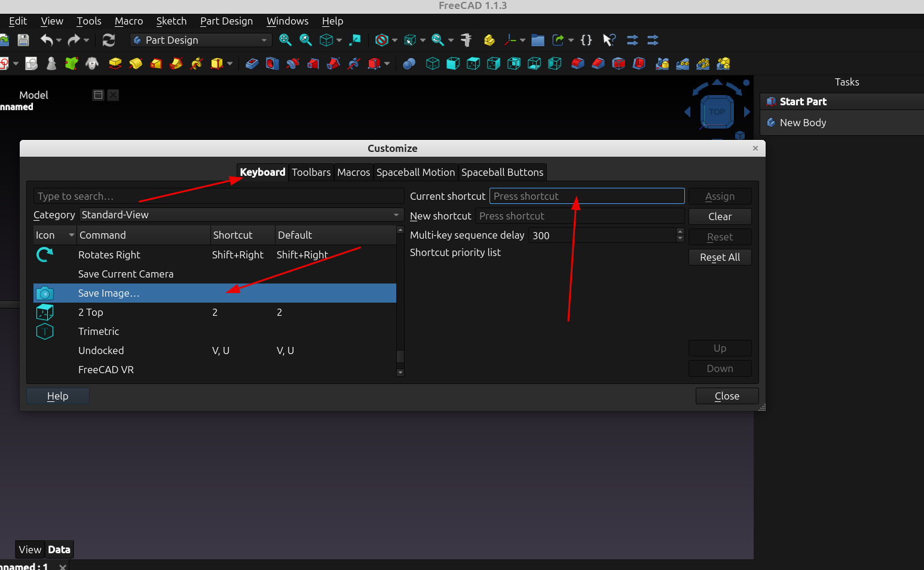The height and width of the screenshot is (570, 924).
Task: Click the Create Group folder icon
Action: (538, 40)
